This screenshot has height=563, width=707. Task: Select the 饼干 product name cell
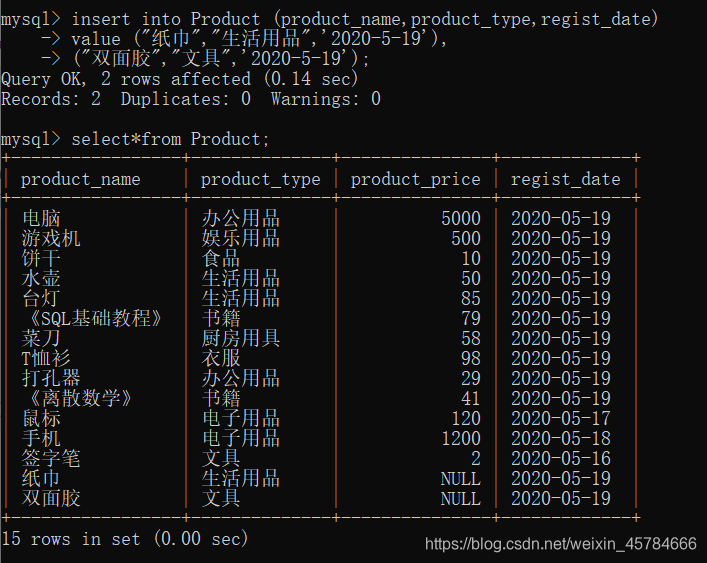point(41,258)
